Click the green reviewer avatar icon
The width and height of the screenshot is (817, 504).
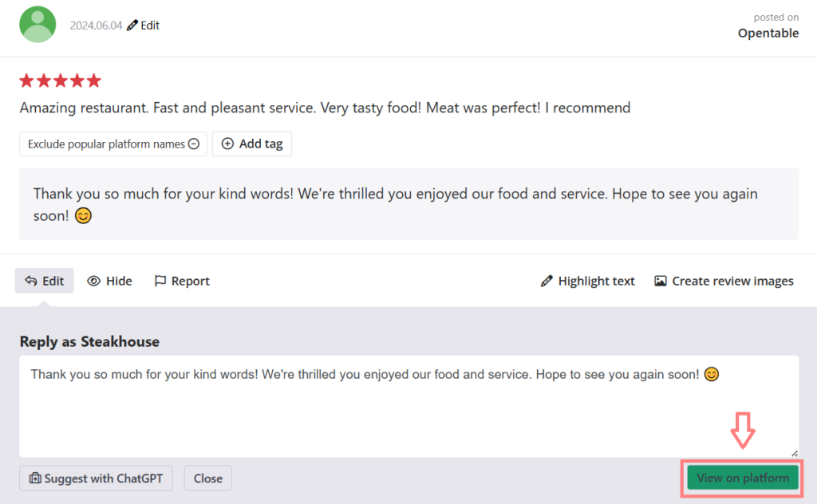click(37, 25)
